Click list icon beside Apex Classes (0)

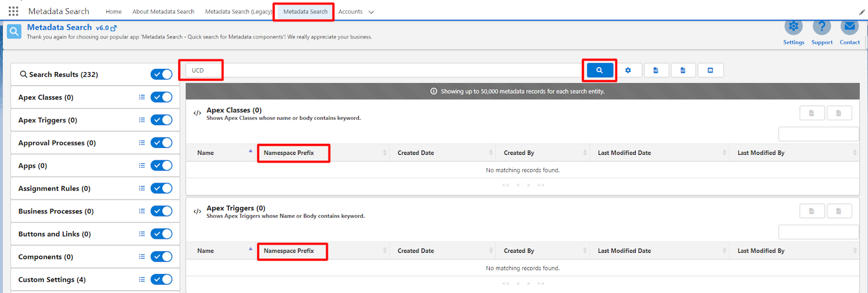142,97
